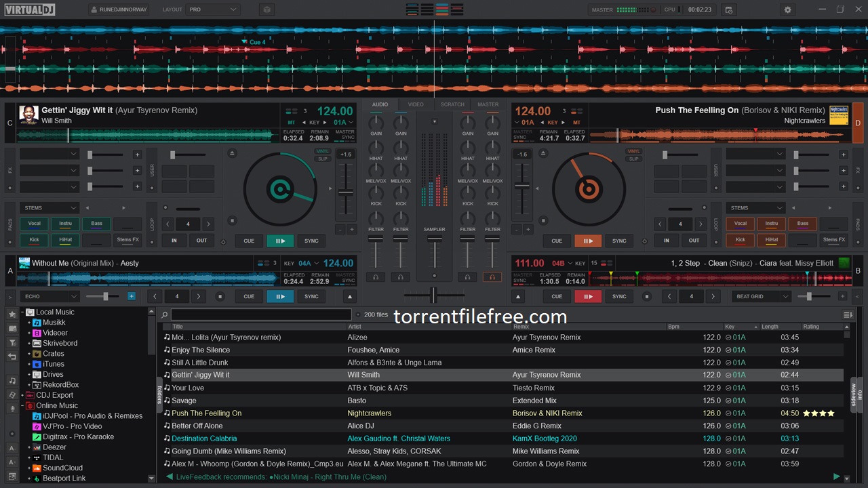This screenshot has height=488, width=868.
Task: Click the favorites star icon in browser sidebar
Action: [12, 314]
